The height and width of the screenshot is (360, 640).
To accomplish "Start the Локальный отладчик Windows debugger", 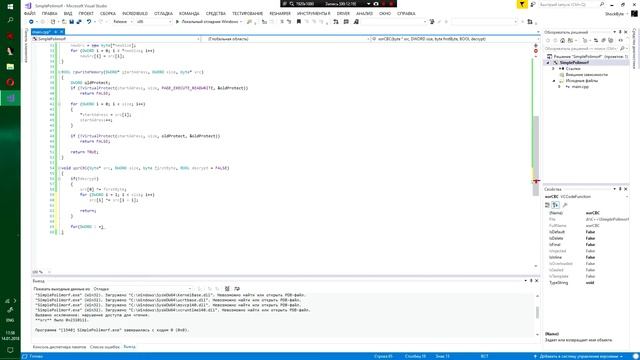I will click(x=208, y=22).
